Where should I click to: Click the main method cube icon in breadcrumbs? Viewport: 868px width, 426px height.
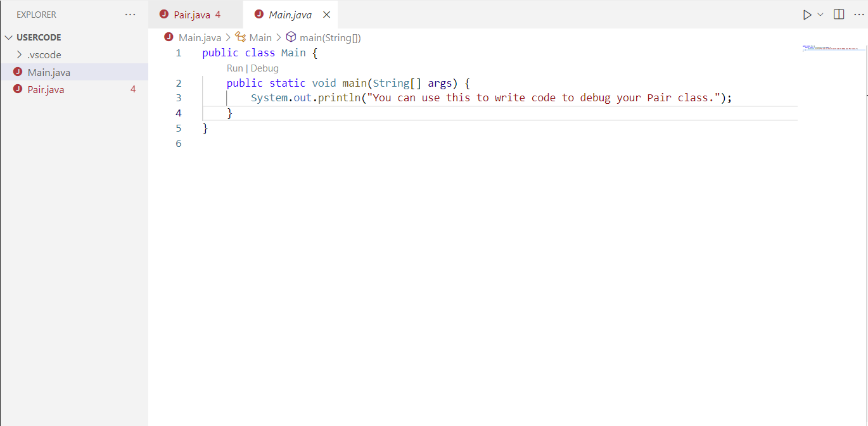[291, 37]
